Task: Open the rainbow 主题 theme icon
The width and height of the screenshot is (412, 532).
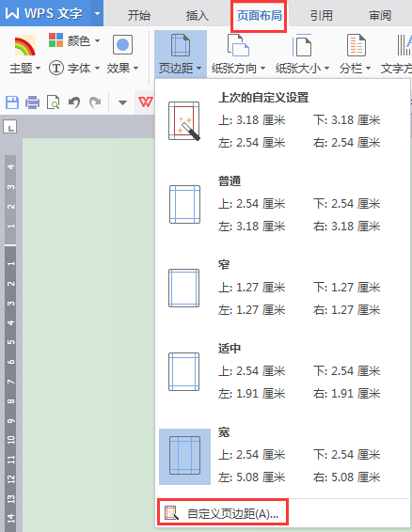Action: 24,45
